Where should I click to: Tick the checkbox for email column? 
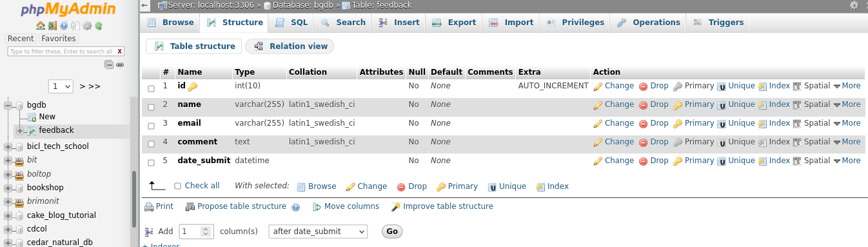(152, 126)
